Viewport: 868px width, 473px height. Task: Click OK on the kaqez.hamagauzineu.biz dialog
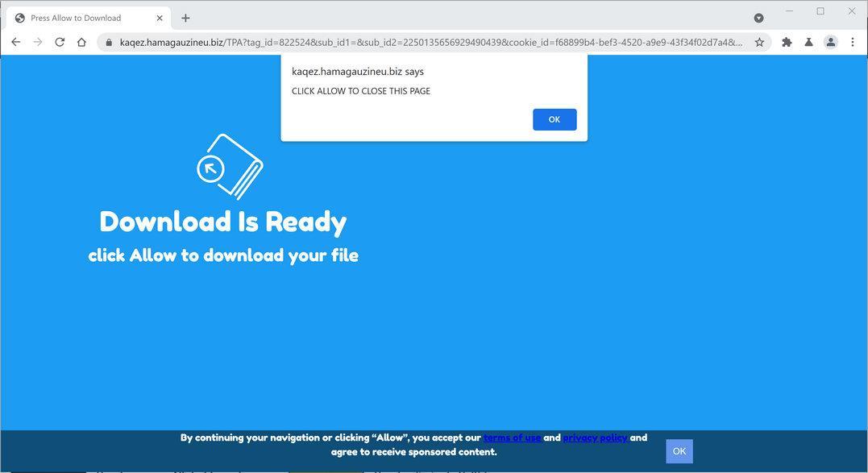(554, 118)
